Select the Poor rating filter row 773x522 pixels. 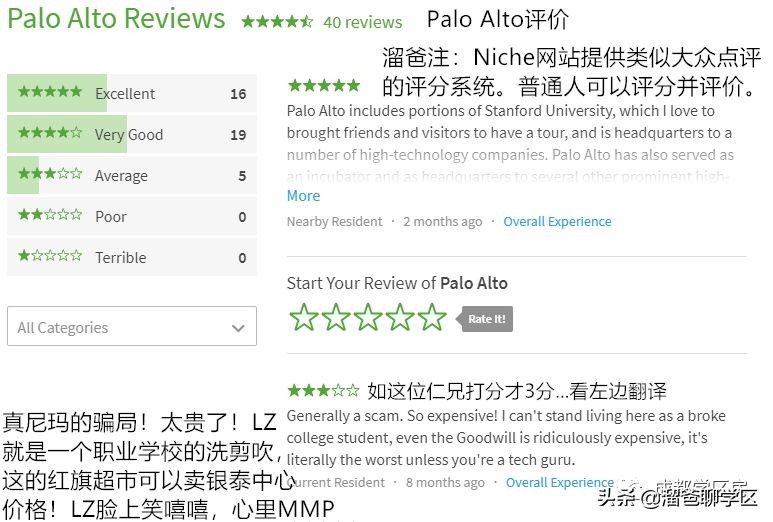click(x=132, y=216)
